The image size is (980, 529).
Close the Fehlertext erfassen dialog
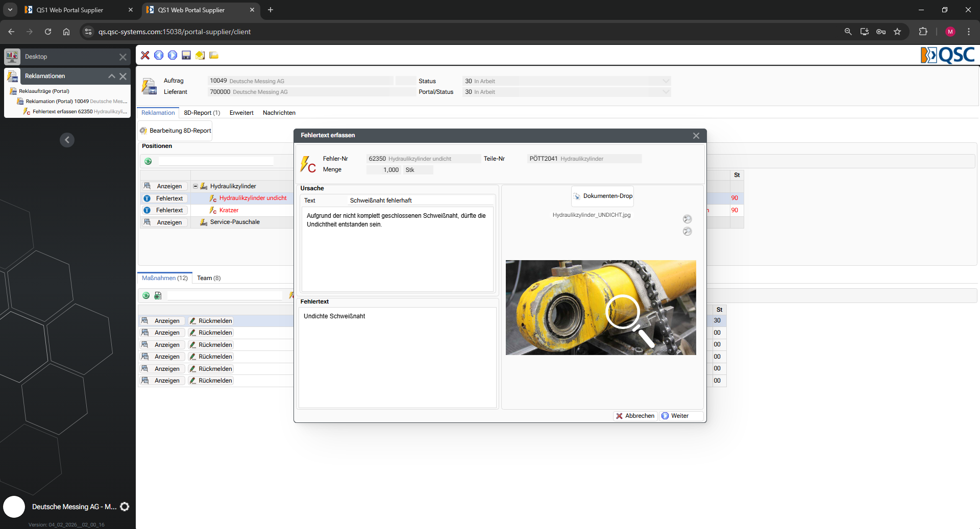pyautogui.click(x=696, y=136)
